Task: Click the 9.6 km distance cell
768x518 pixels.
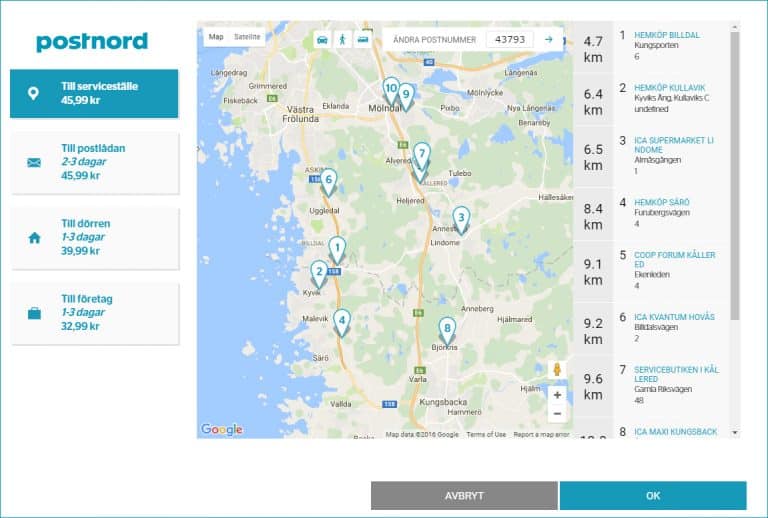Action: point(593,386)
